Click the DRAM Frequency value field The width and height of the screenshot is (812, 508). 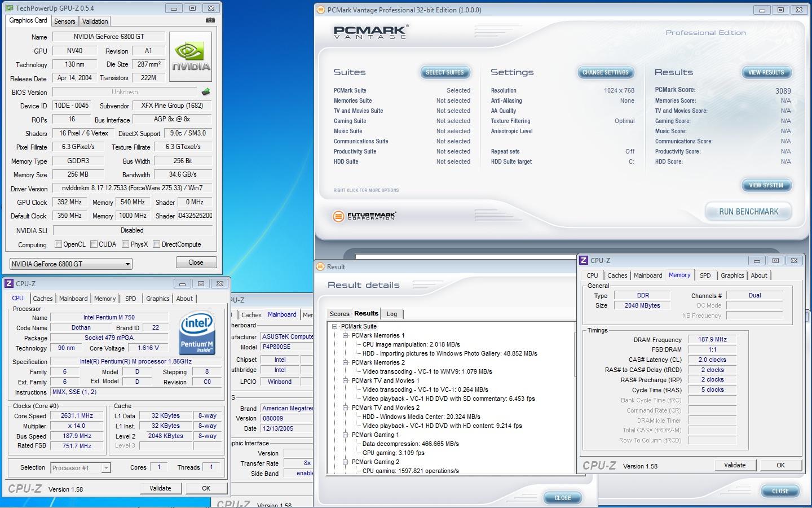[x=712, y=339]
